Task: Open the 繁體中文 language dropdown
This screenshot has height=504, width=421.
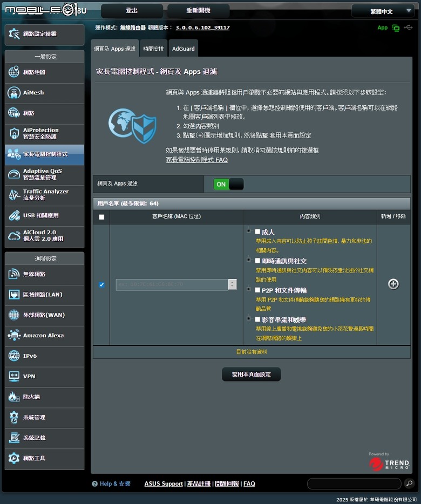Action: point(382,11)
